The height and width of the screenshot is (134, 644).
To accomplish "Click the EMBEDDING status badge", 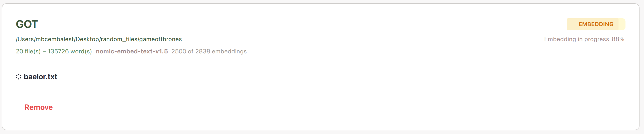I will (596, 24).
